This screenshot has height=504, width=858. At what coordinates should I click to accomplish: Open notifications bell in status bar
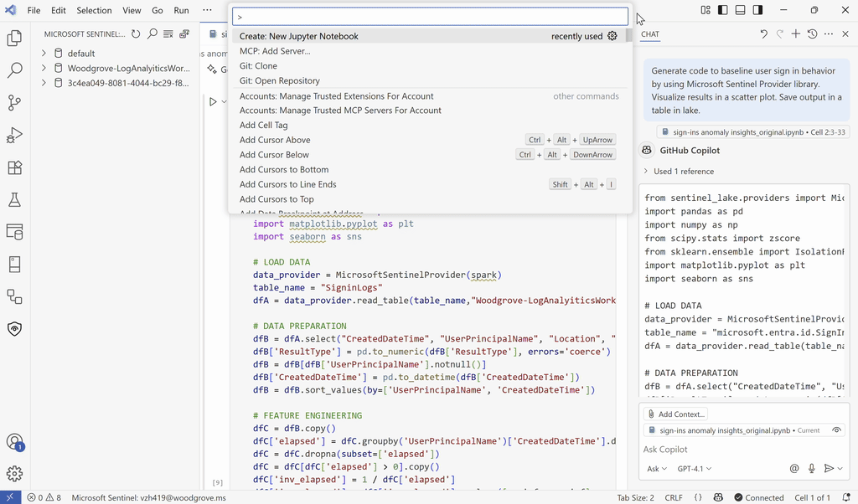point(846,497)
